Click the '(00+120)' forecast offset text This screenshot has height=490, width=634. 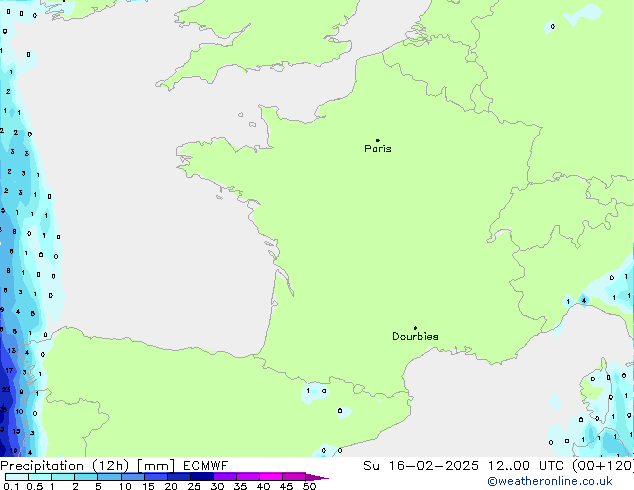tap(603, 466)
